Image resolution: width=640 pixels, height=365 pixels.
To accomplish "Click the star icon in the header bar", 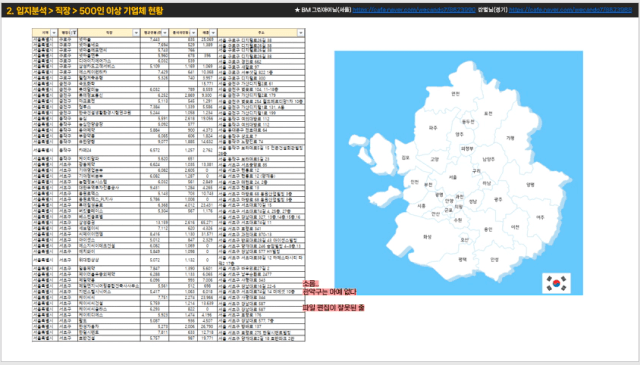I will [x=297, y=10].
